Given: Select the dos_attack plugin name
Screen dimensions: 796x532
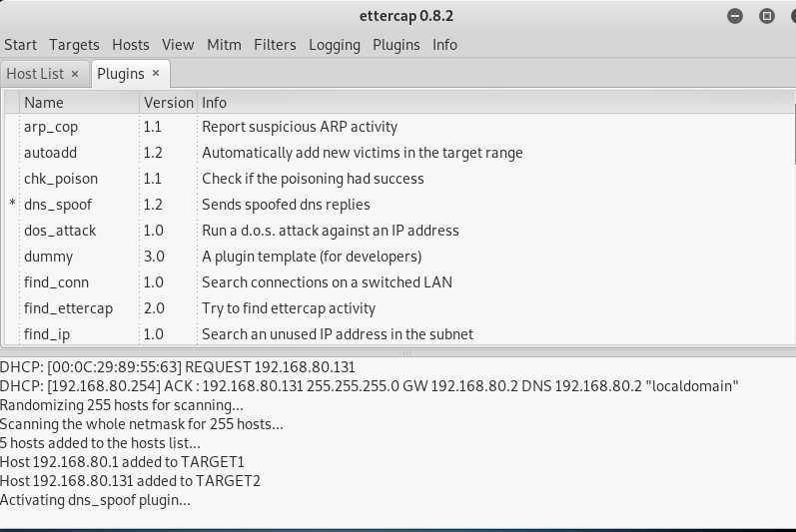Looking at the screenshot, I should (60, 231).
